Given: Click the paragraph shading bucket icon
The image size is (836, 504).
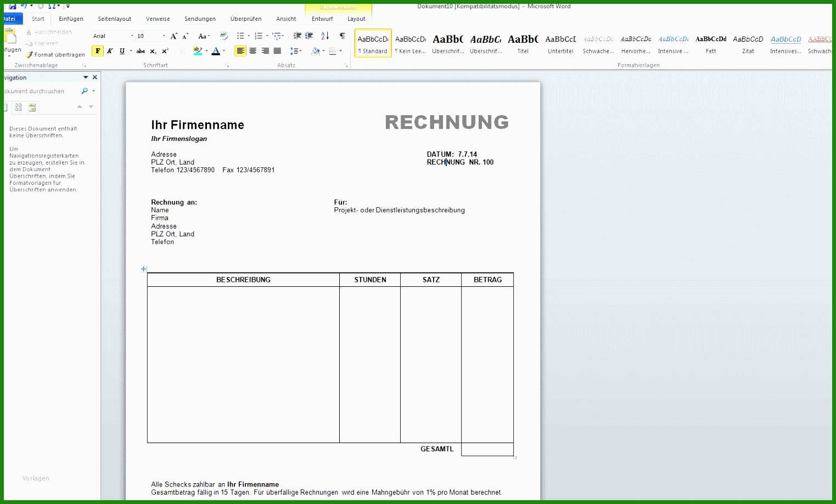Looking at the screenshot, I should pos(315,51).
